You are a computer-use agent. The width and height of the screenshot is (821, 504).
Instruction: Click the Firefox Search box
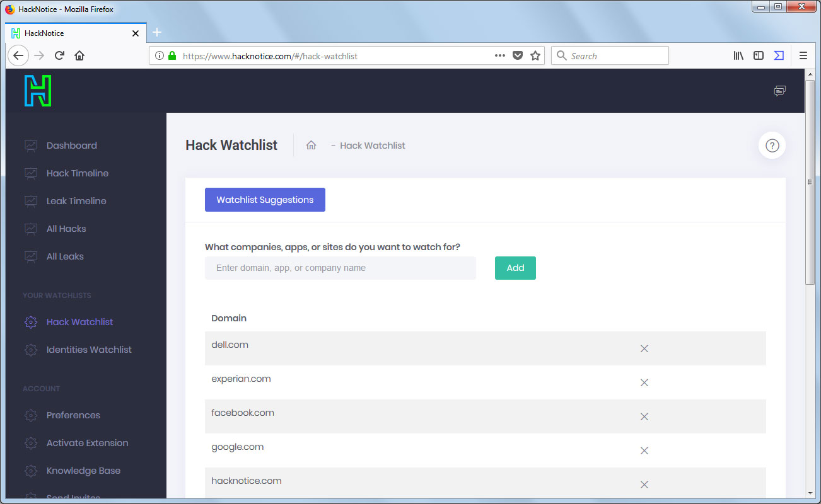point(610,55)
